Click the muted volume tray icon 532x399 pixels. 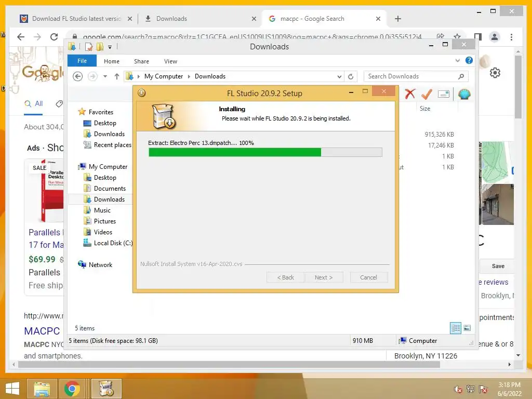pos(458,390)
